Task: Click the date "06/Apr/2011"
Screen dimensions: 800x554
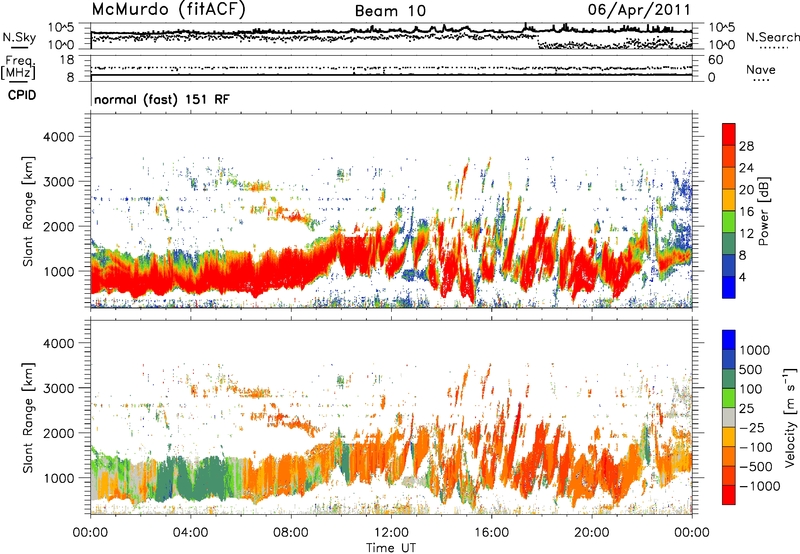Action: click(639, 10)
